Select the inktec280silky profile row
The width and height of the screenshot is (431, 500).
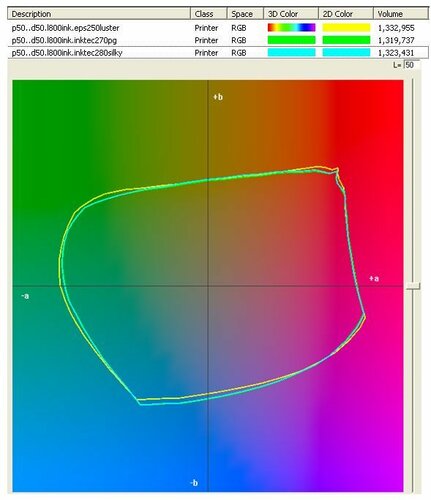218,53
